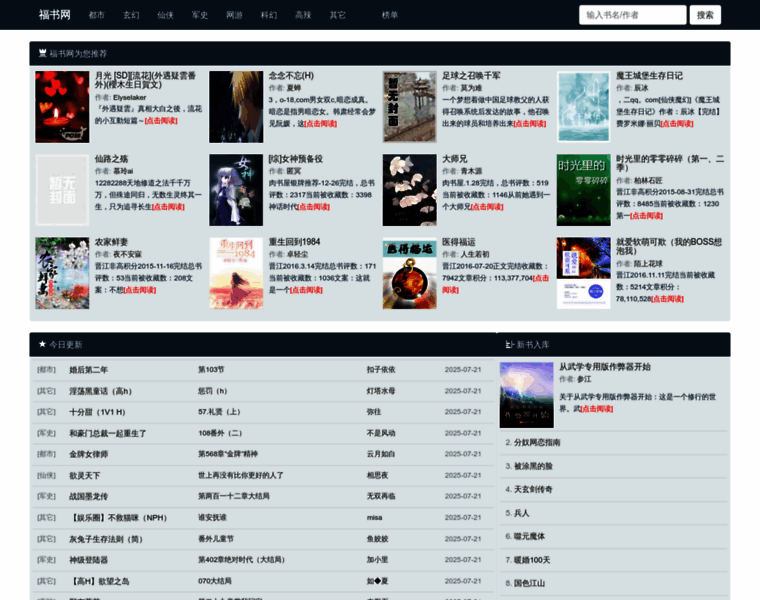The width and height of the screenshot is (760, 600).
Task: Open the updated book 金牌女律师
Action: pos(89,454)
